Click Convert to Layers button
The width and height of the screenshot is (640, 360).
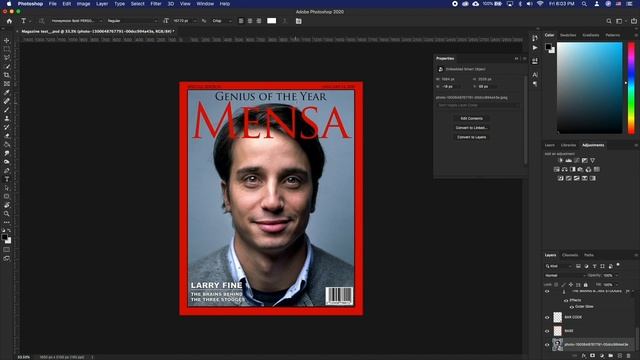(x=471, y=137)
